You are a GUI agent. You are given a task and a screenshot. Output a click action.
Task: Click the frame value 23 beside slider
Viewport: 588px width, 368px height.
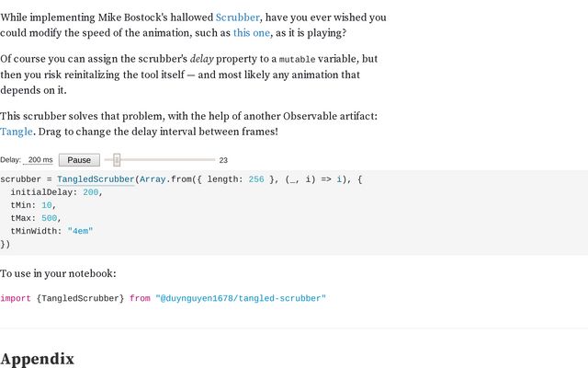pyautogui.click(x=223, y=160)
